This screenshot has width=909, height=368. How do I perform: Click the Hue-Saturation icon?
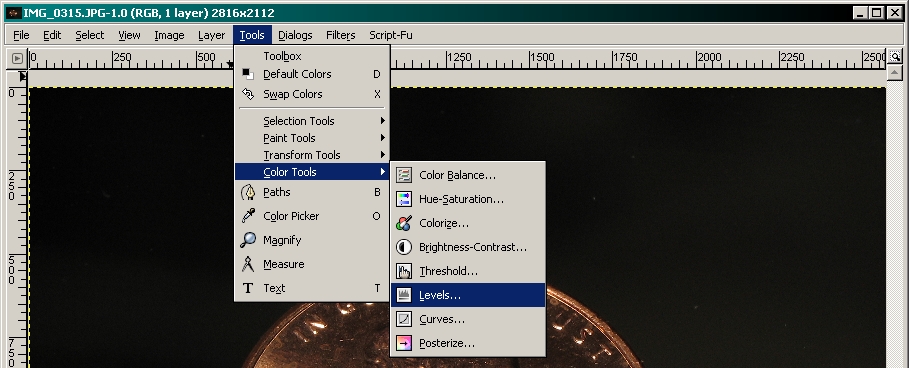[x=404, y=199]
